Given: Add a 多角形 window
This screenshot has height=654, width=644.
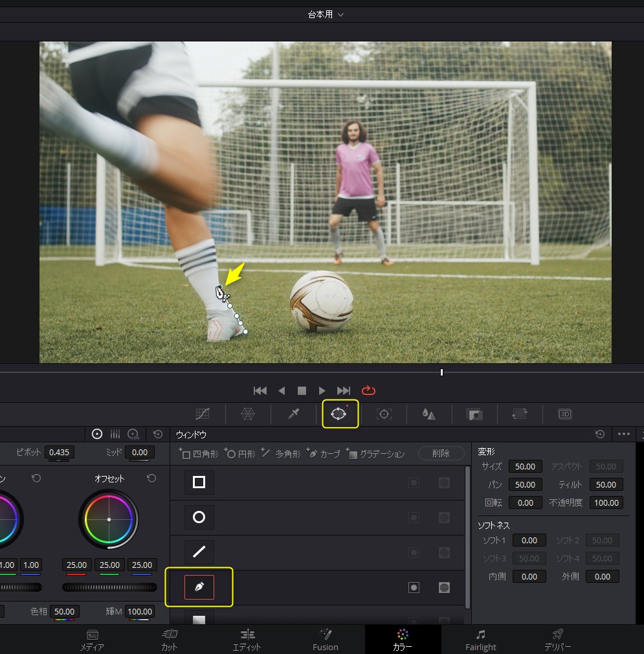Looking at the screenshot, I should pos(281,453).
